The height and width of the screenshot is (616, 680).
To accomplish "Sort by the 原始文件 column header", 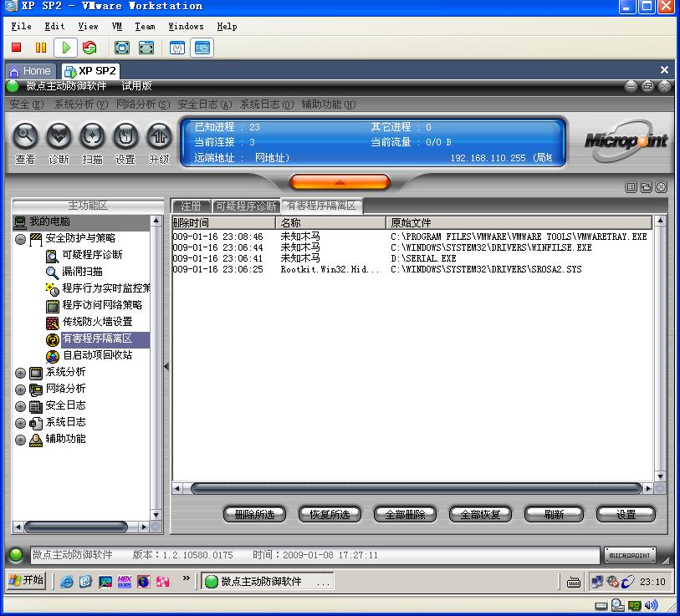I will click(x=519, y=223).
